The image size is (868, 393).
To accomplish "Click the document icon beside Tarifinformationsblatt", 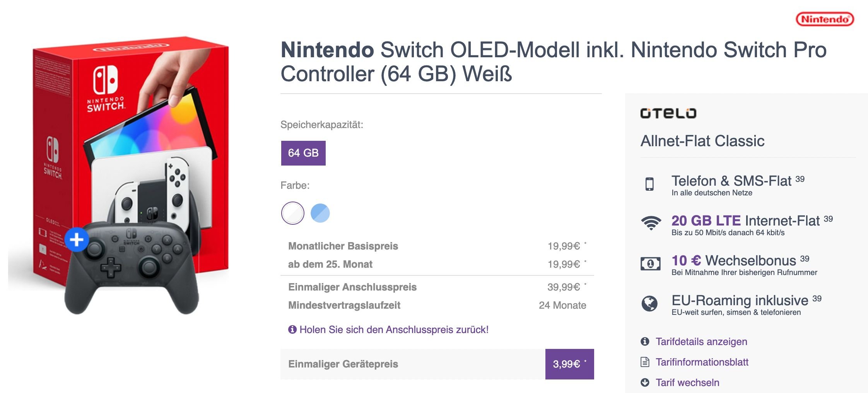I will (645, 362).
